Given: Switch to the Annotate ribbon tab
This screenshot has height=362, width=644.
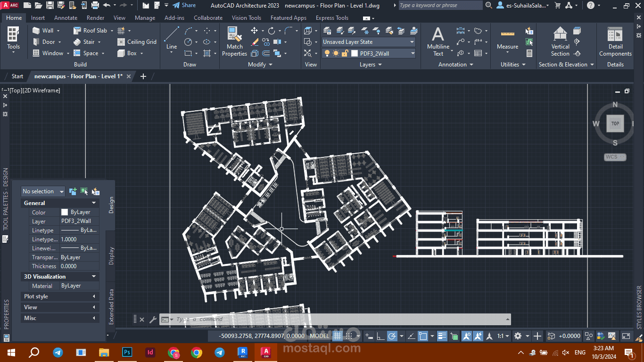Looking at the screenshot, I should click(x=66, y=18).
